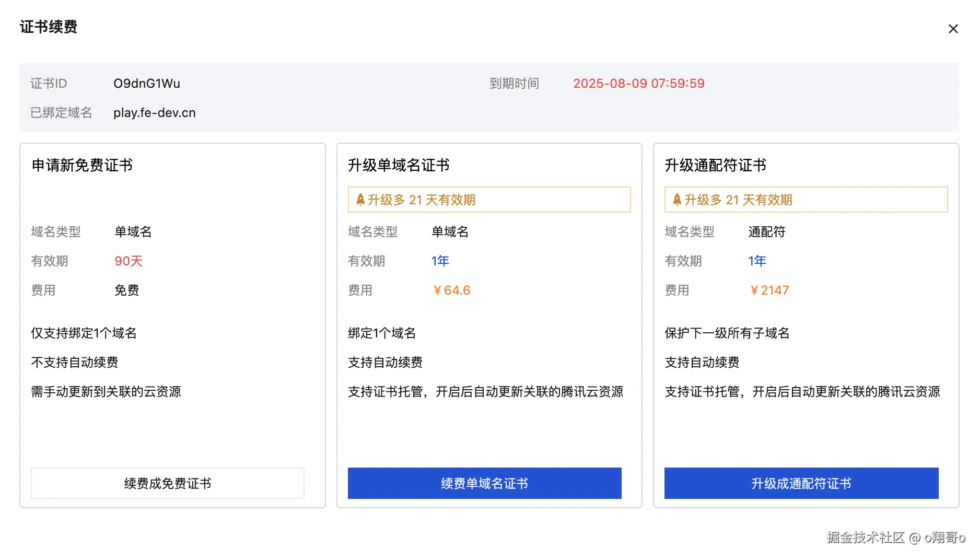Click the certificate ID O9dnG1Wu
The width and height of the screenshot is (980, 559).
147,84
